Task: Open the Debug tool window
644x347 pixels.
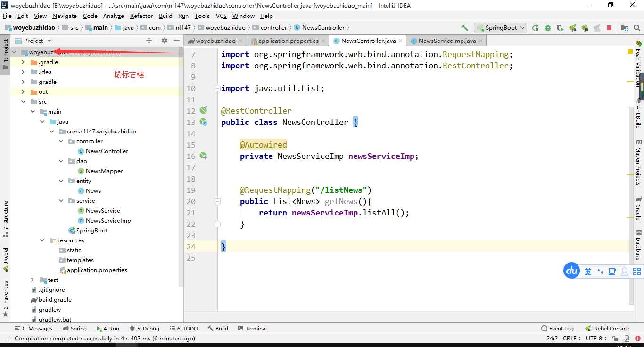Action: tap(145, 329)
